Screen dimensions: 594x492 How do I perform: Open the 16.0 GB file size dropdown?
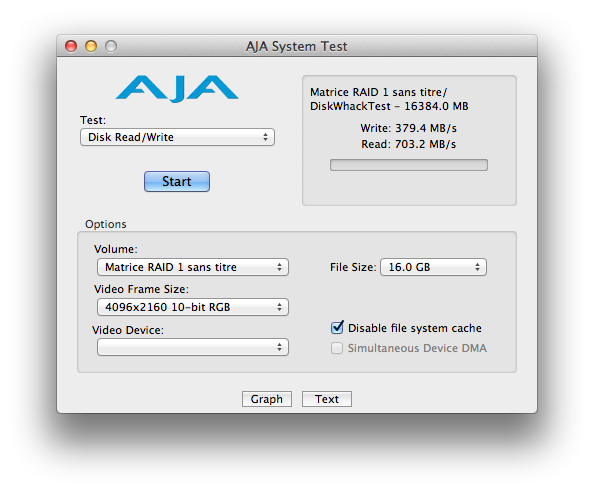[x=433, y=267]
